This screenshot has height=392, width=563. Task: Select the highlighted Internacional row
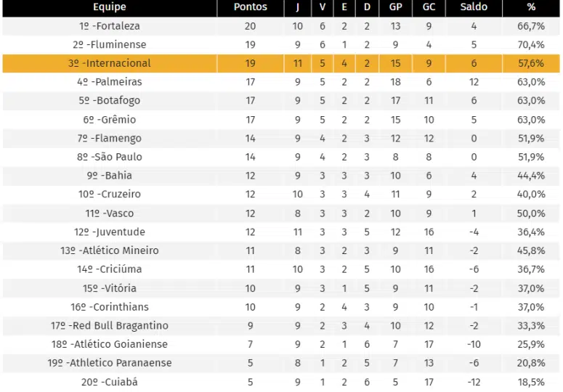tap(281, 63)
